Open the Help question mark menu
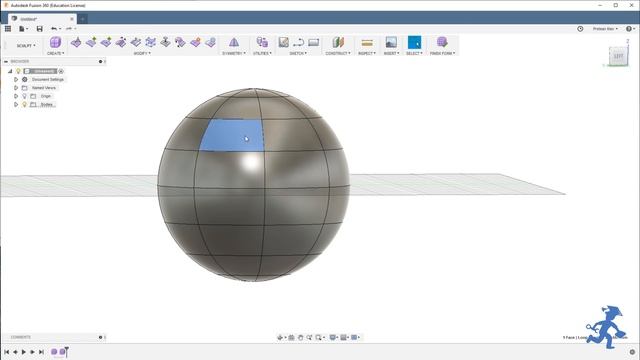This screenshot has height=360, width=640. pyautogui.click(x=630, y=29)
